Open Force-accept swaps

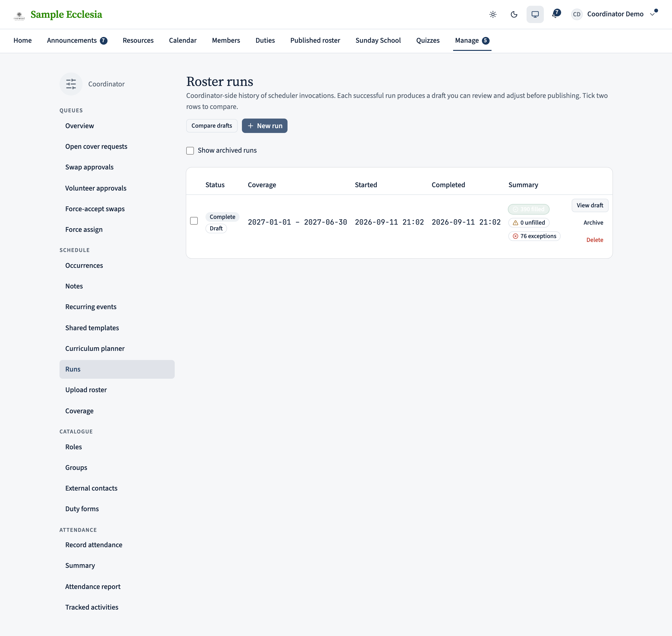(x=117, y=209)
